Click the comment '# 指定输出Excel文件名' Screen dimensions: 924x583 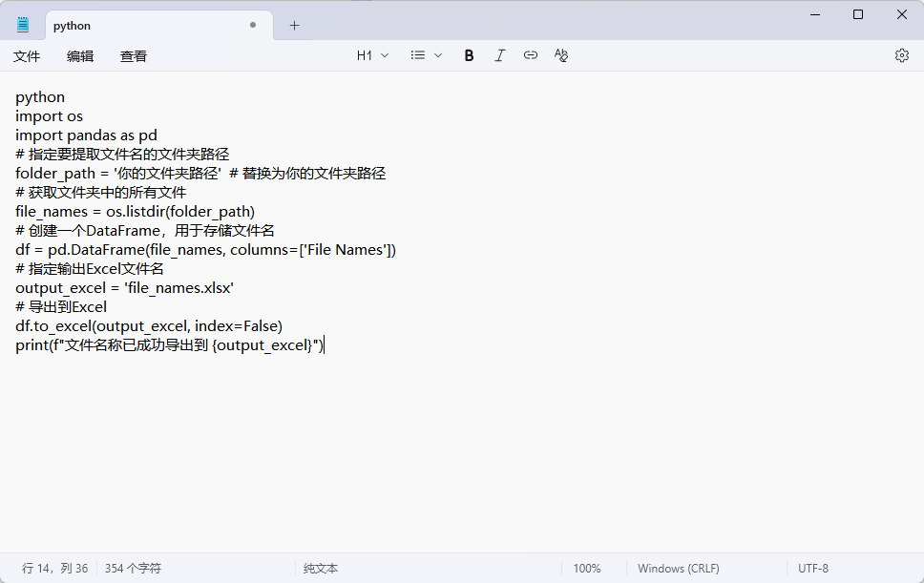point(90,268)
